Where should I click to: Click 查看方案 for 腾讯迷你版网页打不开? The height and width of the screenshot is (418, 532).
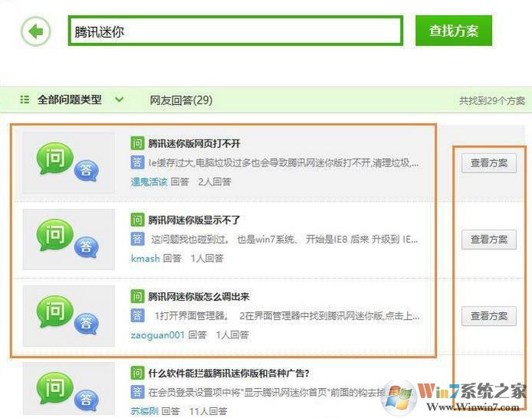click(488, 163)
